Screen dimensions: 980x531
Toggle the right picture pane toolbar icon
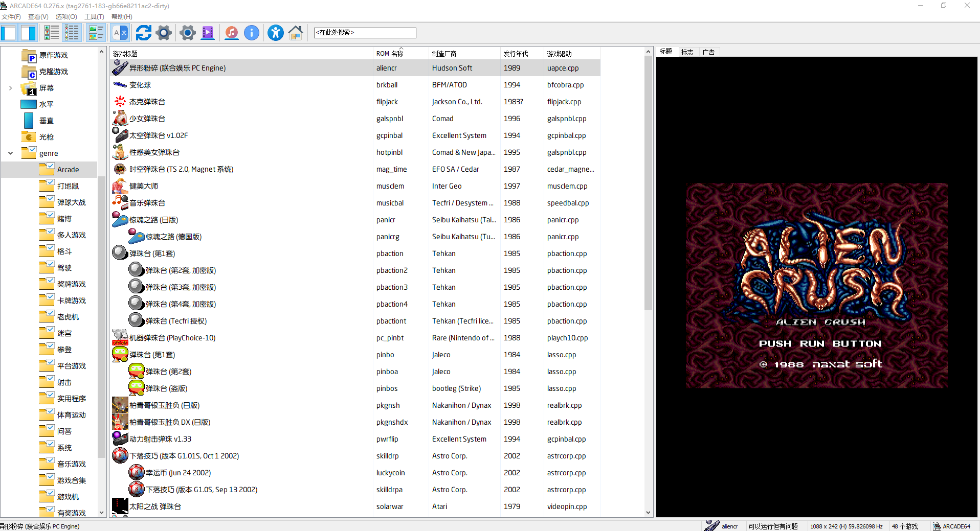[x=28, y=33]
